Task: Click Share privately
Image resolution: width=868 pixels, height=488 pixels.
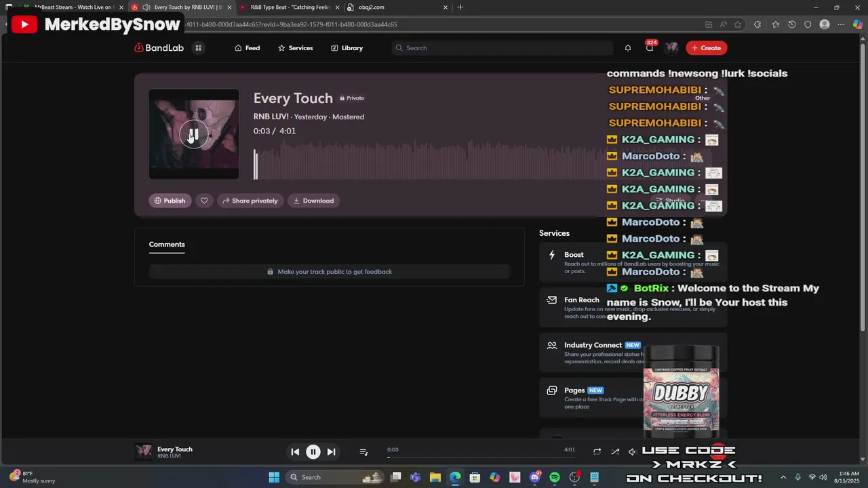Action: click(250, 201)
